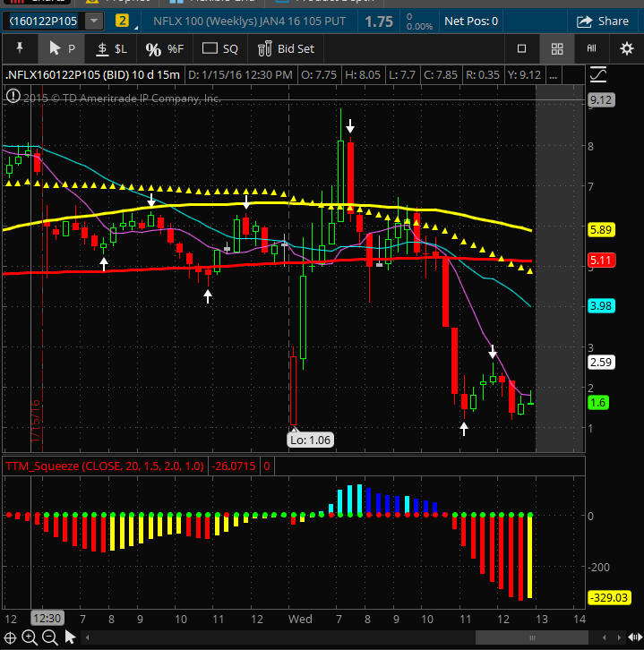Switch to single chart layout view

522,48
